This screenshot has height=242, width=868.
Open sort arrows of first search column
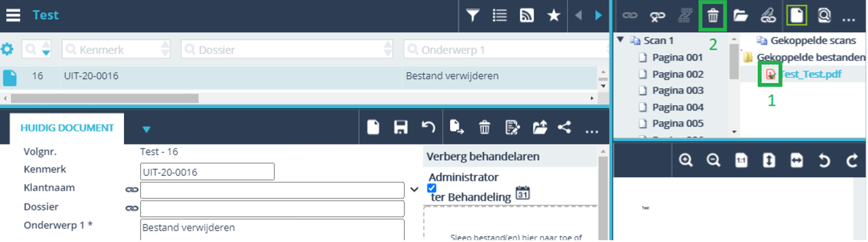[x=46, y=49]
